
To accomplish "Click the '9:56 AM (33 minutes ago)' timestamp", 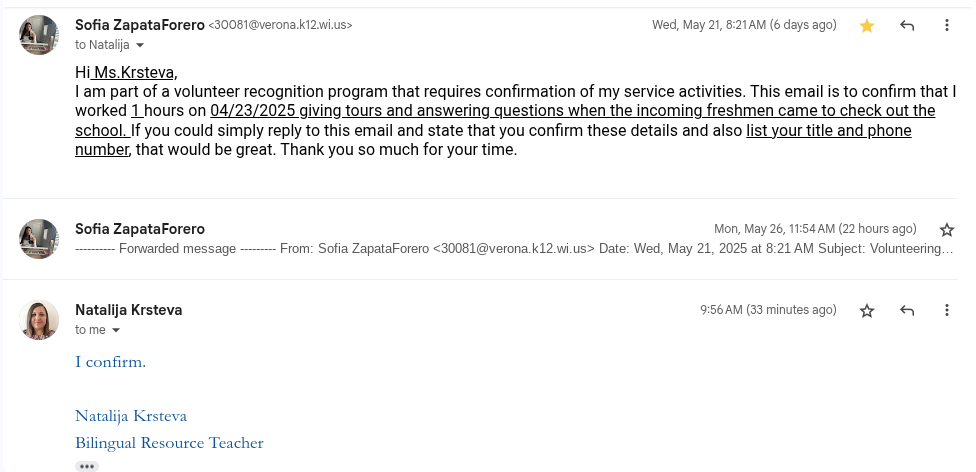I will 768,310.
